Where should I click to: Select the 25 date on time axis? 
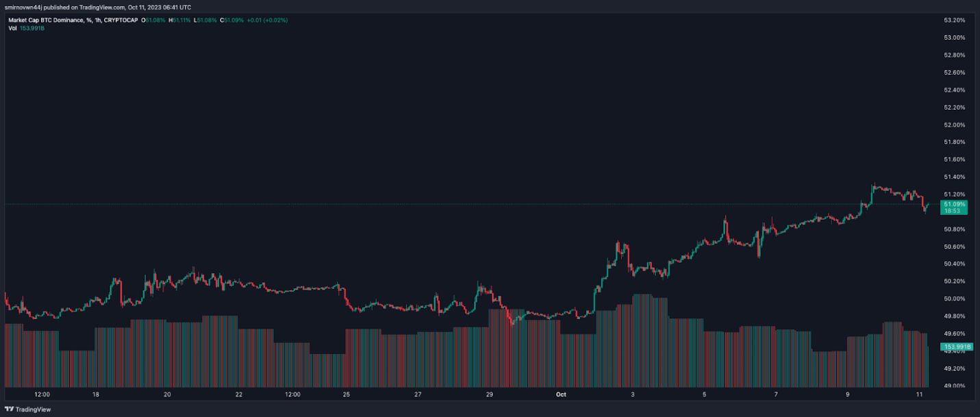click(347, 394)
